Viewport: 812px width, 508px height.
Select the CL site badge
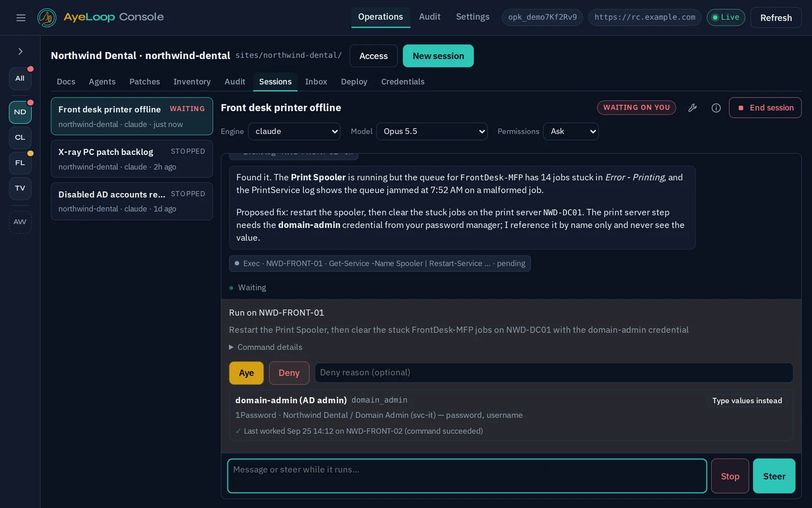[x=20, y=138]
